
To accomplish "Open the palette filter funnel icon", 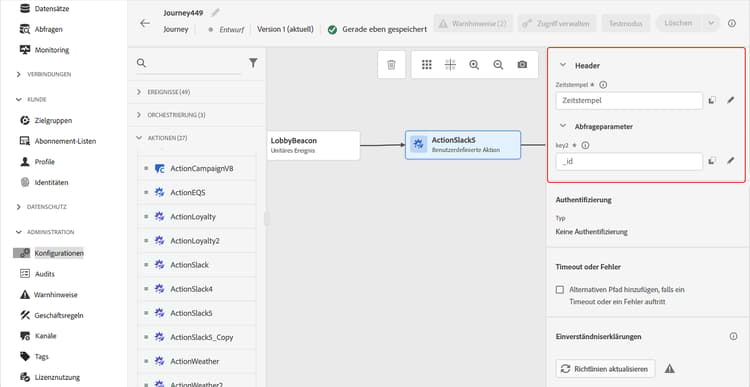I will 253,63.
